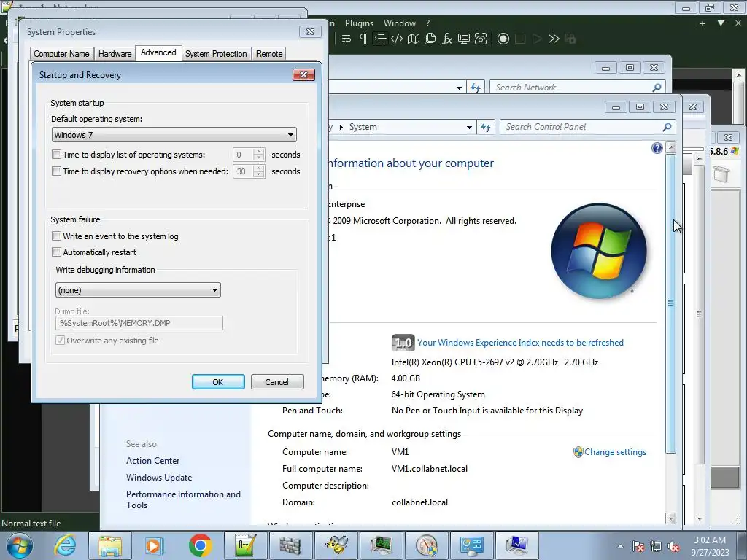Screen dimensions: 747x560
Task: Open the help icon in System window
Action: coord(657,148)
